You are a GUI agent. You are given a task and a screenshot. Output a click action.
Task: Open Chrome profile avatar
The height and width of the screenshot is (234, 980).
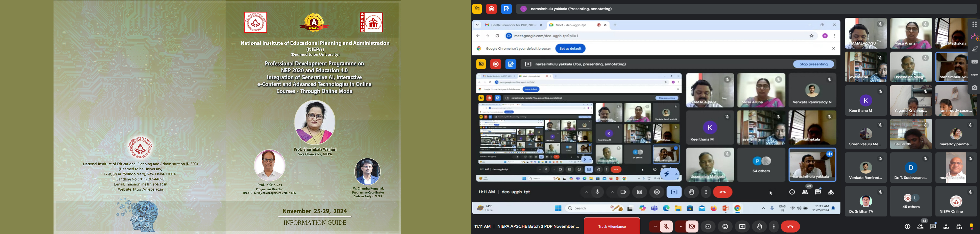click(x=825, y=36)
